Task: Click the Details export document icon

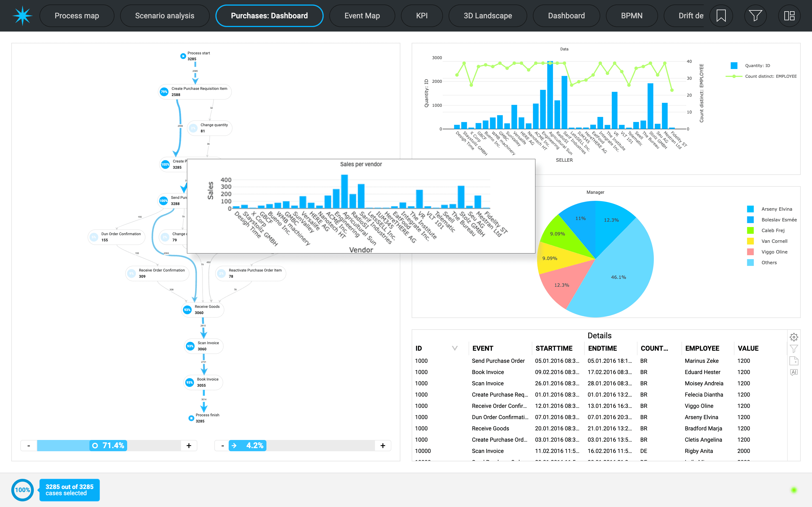Action: [x=794, y=361]
